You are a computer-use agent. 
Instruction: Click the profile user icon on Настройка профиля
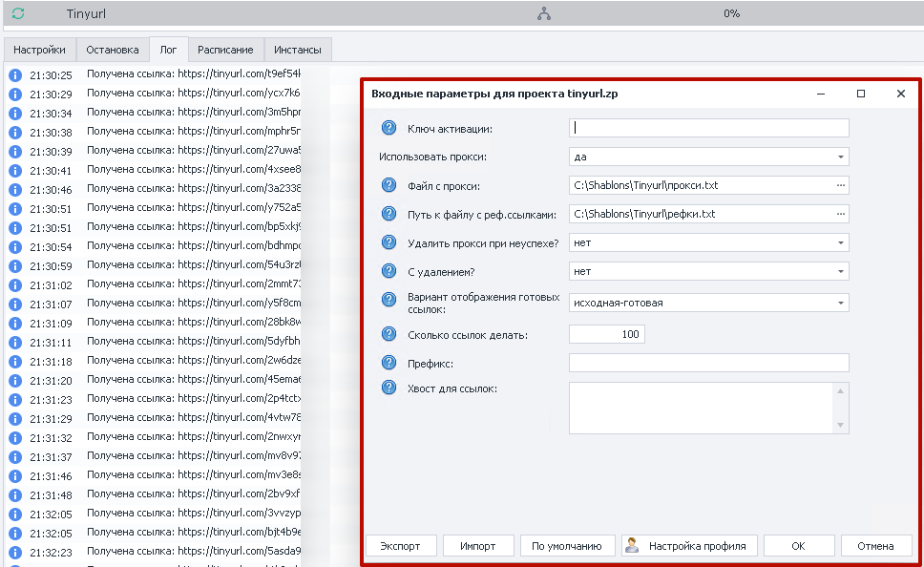click(632, 545)
